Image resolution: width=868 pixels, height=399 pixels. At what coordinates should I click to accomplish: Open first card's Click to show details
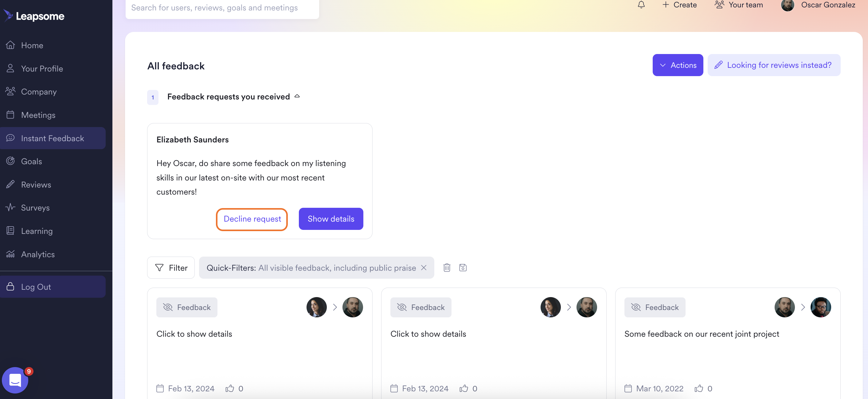click(x=194, y=334)
